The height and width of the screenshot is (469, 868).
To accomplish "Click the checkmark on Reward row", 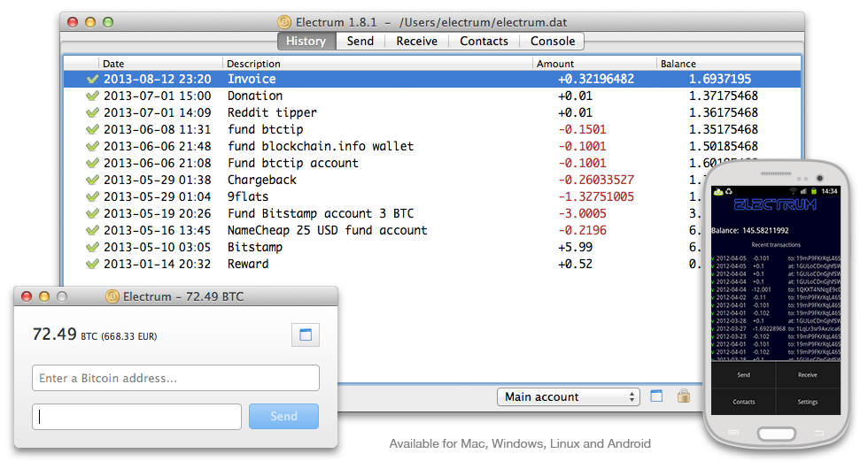I will pyautogui.click(x=92, y=264).
